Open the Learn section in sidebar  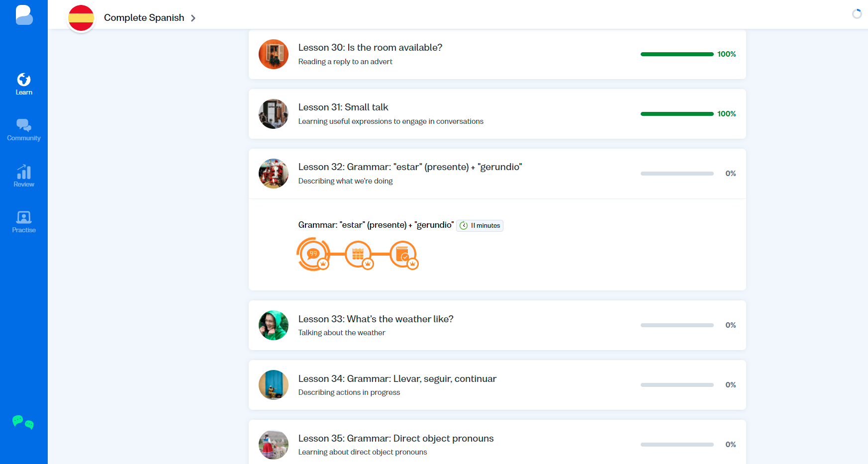coord(24,84)
